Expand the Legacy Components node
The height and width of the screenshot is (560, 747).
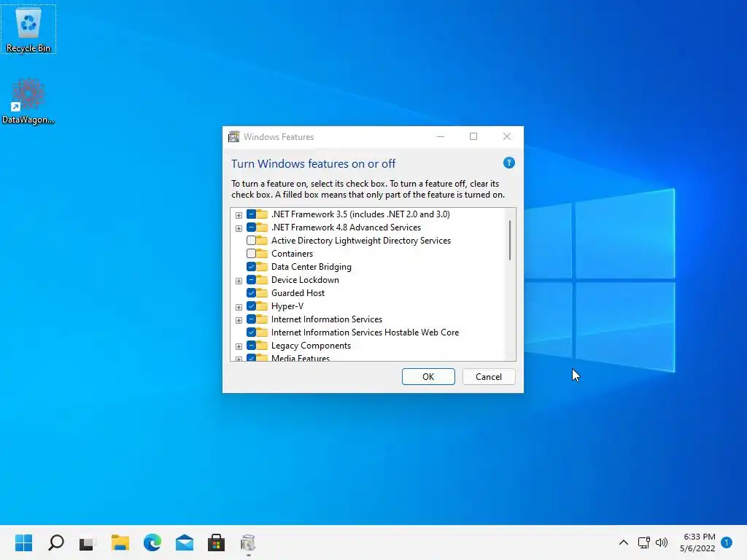(239, 346)
